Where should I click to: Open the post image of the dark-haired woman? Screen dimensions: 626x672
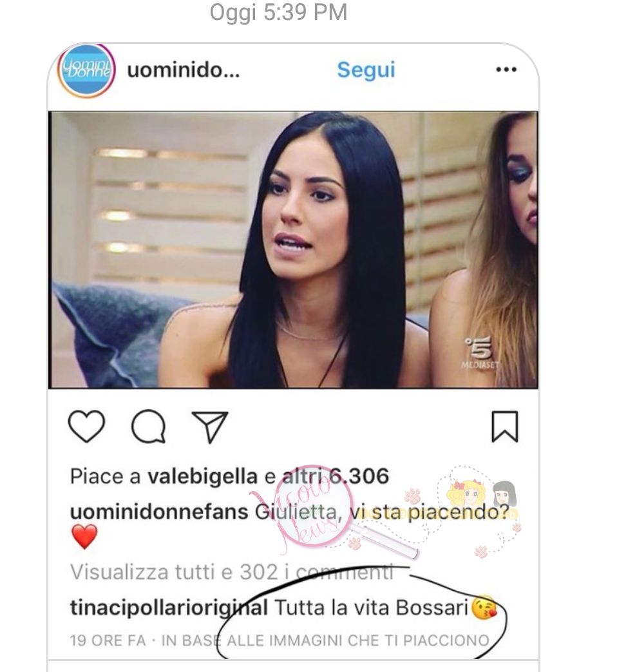pos(293,250)
